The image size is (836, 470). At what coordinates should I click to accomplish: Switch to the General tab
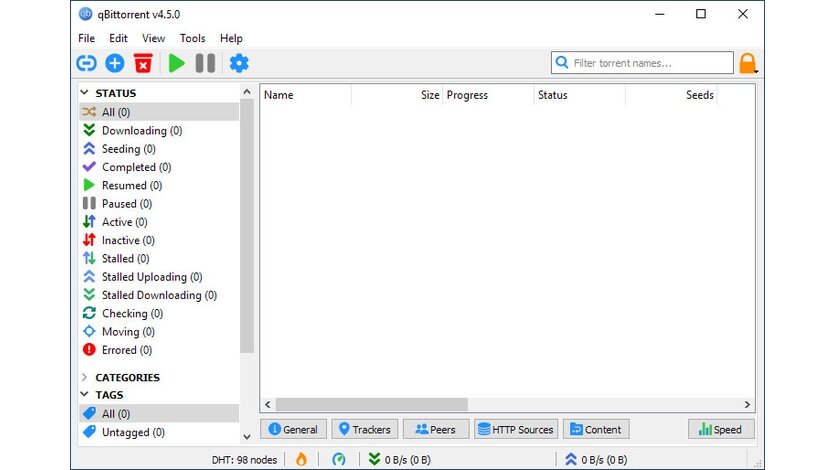(x=293, y=429)
